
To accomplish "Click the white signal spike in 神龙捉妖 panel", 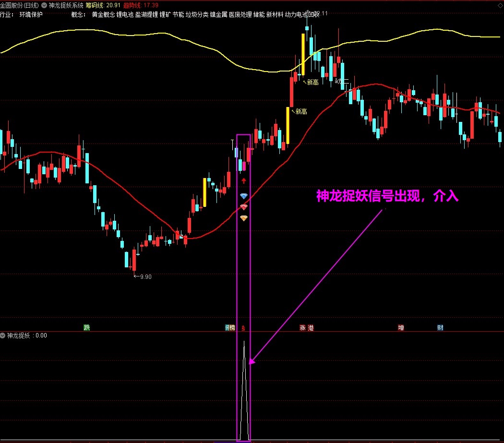I will (x=244, y=391).
